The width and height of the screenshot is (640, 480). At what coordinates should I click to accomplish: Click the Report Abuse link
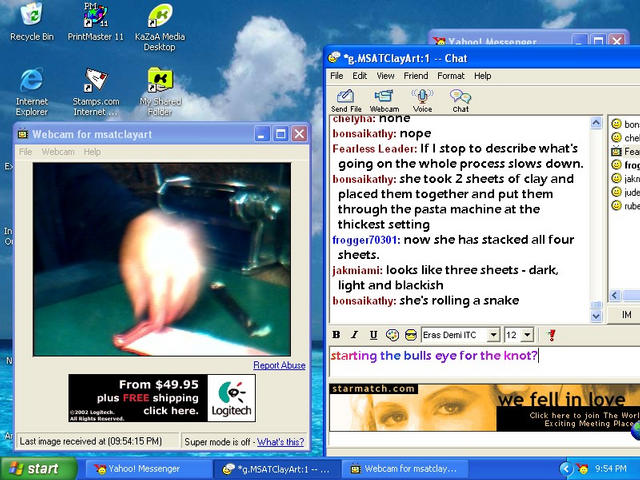click(279, 365)
